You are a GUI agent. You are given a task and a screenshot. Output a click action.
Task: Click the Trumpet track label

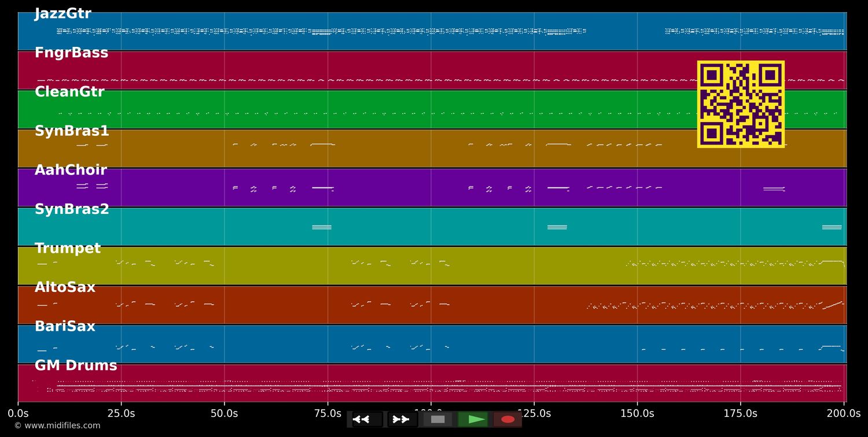(68, 247)
